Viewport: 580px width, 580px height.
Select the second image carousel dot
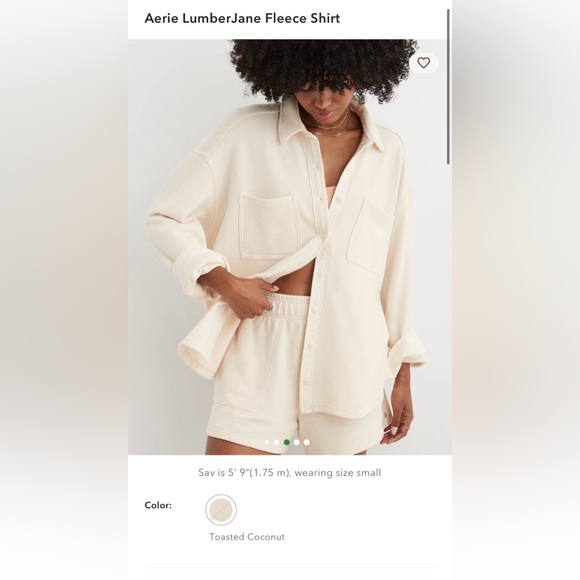click(277, 442)
